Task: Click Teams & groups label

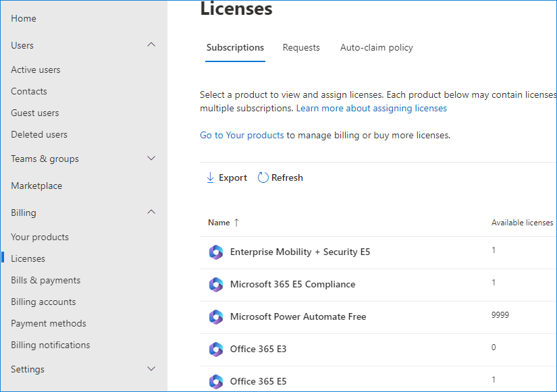Action: pos(45,159)
